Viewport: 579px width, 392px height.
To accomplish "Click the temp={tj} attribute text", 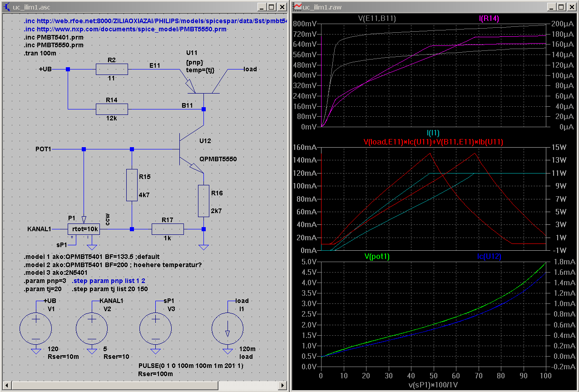I will pyautogui.click(x=200, y=69).
